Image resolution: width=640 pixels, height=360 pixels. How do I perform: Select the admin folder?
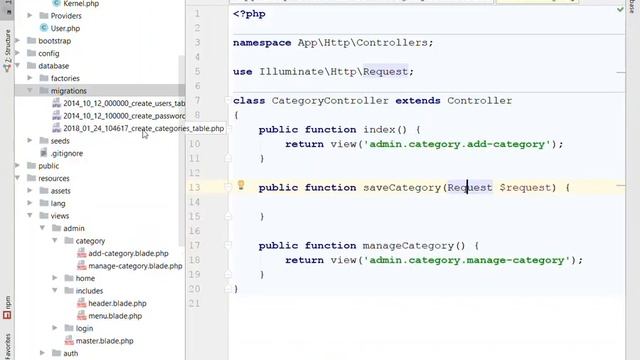73,228
